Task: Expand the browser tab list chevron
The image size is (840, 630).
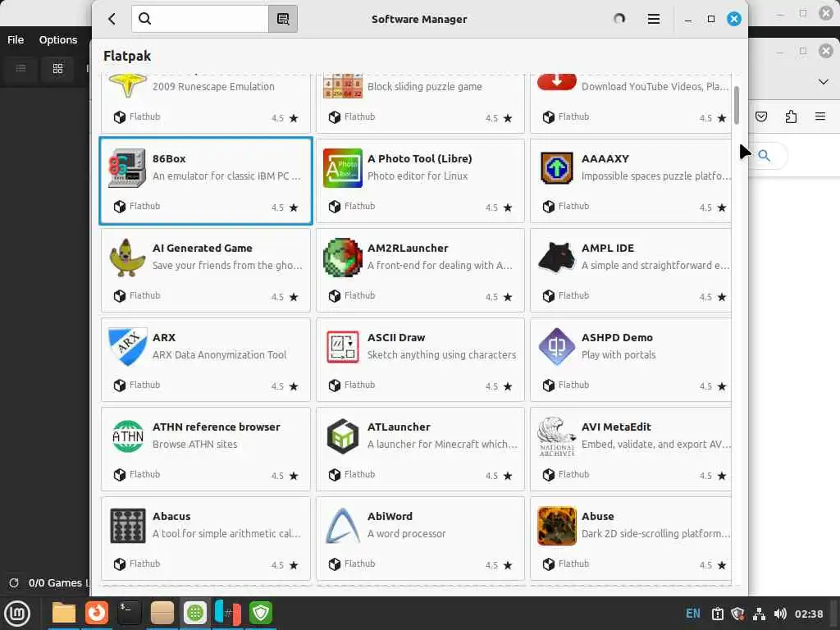Action: point(824,81)
